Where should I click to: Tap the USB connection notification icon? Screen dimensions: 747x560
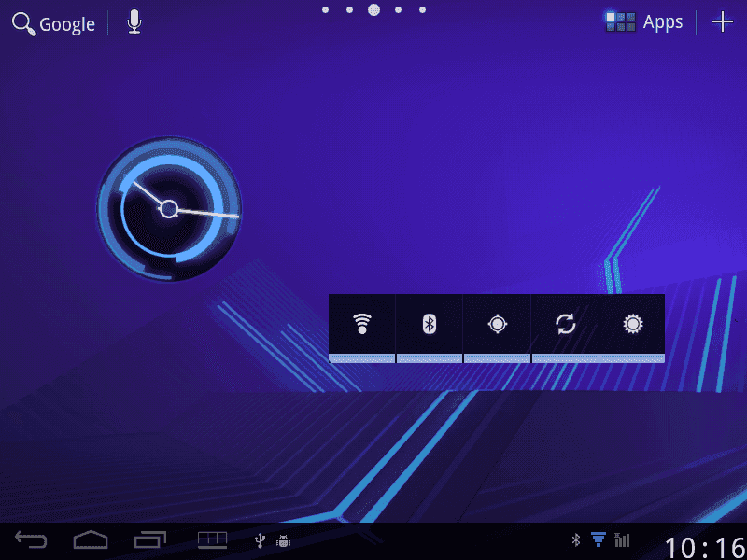pyautogui.click(x=260, y=540)
